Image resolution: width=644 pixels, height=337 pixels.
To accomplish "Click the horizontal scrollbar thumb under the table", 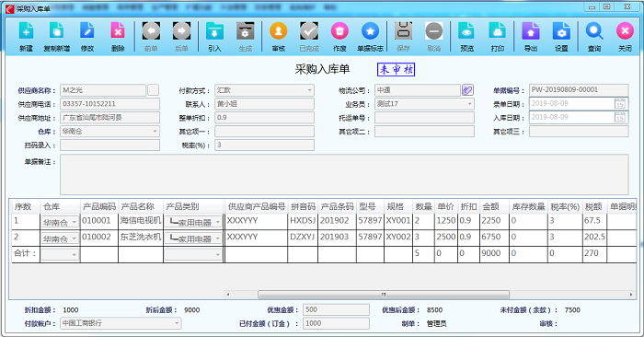I will pyautogui.click(x=384, y=295).
